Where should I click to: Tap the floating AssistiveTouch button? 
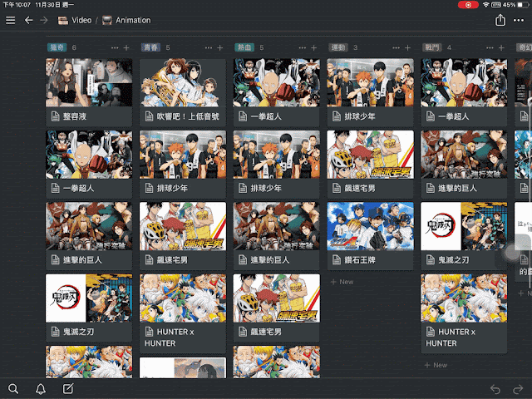[x=513, y=253]
